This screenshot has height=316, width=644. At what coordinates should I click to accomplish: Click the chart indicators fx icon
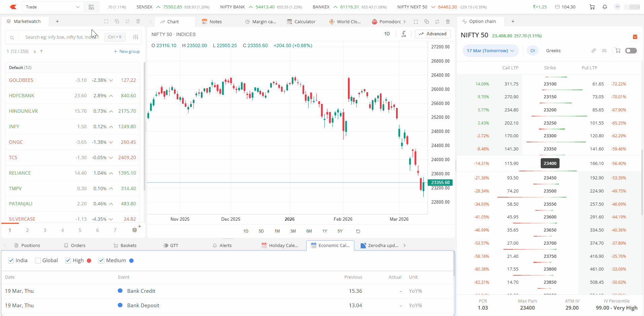click(x=404, y=34)
